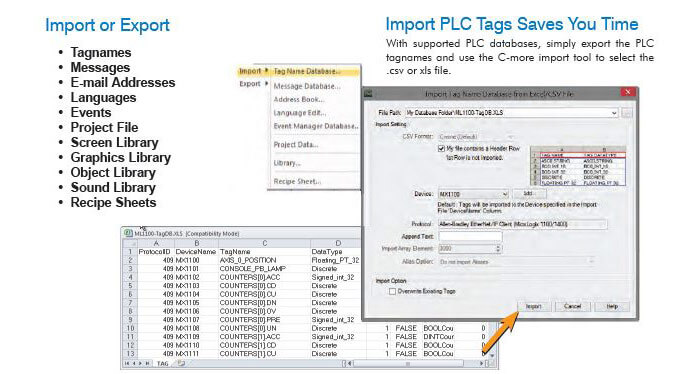Screen dimensions: 700x374
Task: Click the file path browse (...) button
Action: [x=627, y=113]
